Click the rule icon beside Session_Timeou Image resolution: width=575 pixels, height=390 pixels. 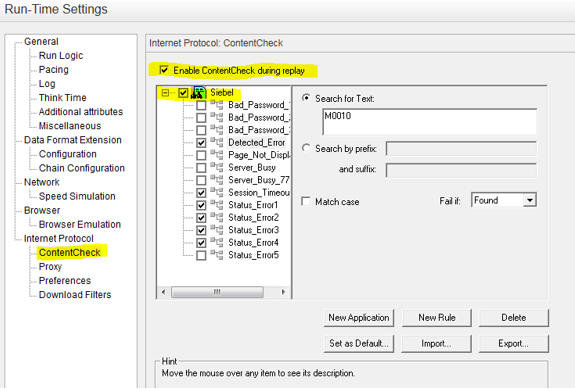pyautogui.click(x=217, y=192)
